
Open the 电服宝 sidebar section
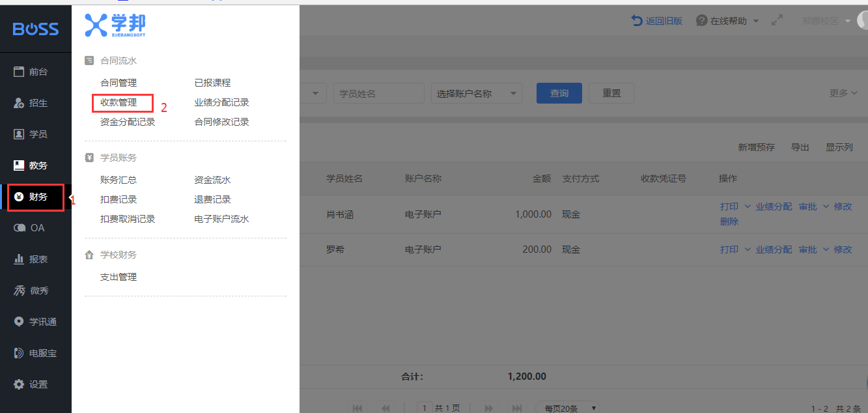(x=36, y=353)
